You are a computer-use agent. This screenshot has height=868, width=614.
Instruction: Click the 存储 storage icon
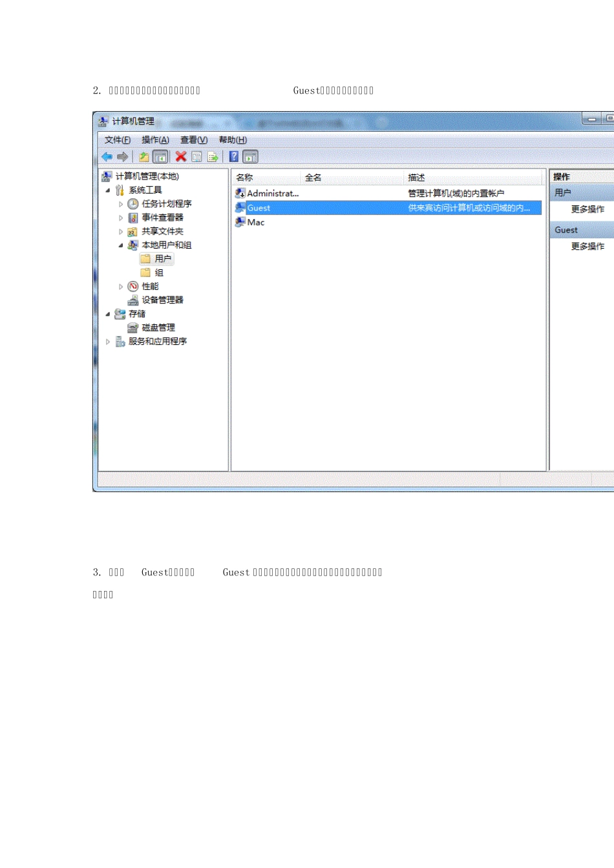coord(120,314)
